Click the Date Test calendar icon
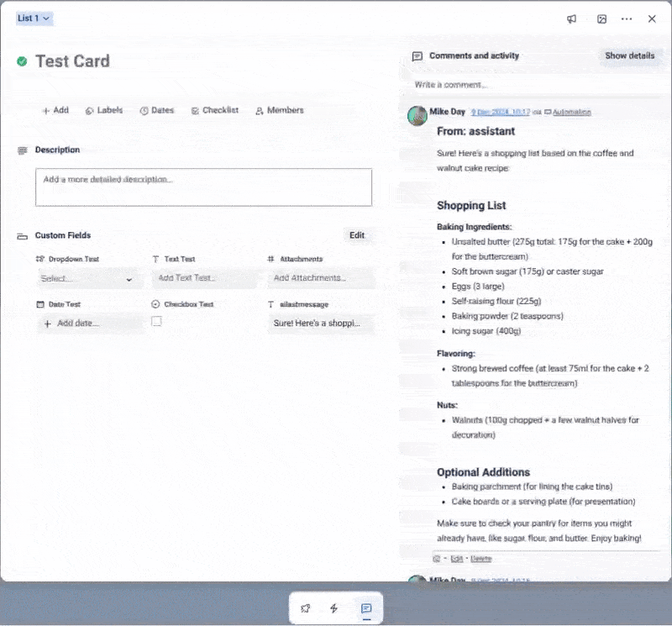The height and width of the screenshot is (626, 672). coord(40,304)
